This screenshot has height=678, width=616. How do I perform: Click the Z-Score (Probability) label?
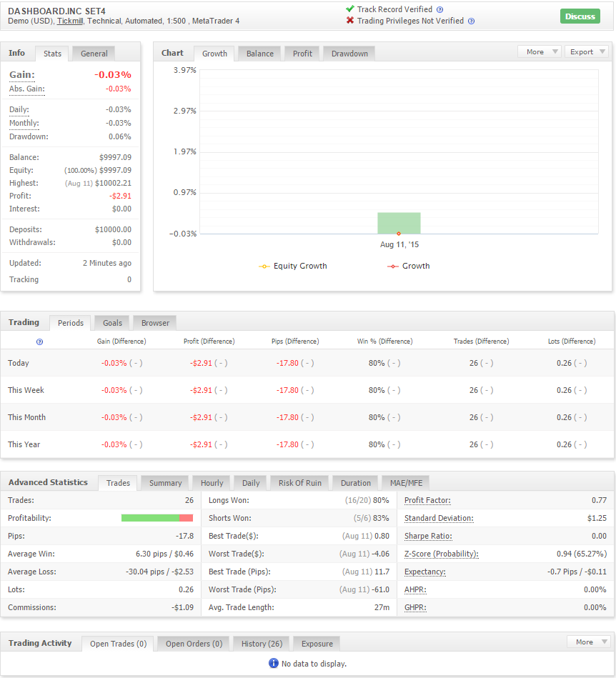[x=441, y=554]
